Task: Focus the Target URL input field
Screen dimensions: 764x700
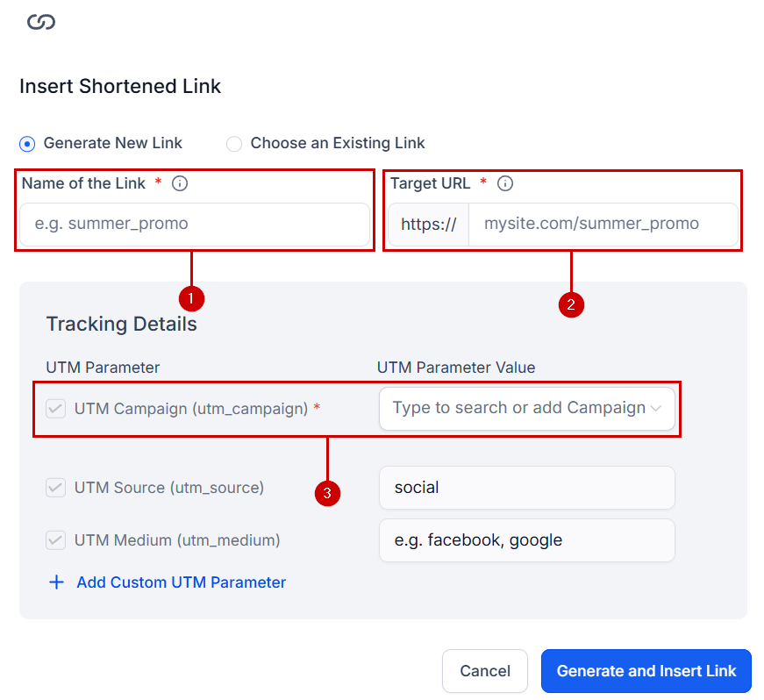Action: (x=603, y=224)
